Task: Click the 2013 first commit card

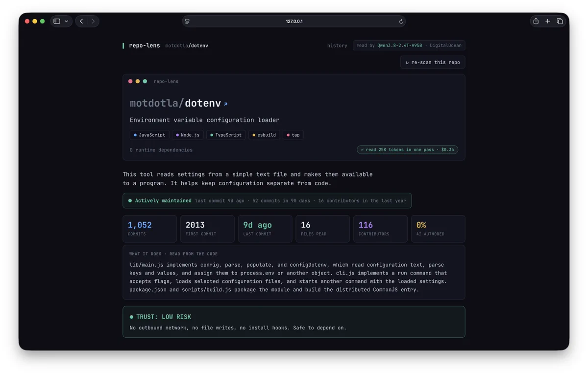Action: coord(207,228)
